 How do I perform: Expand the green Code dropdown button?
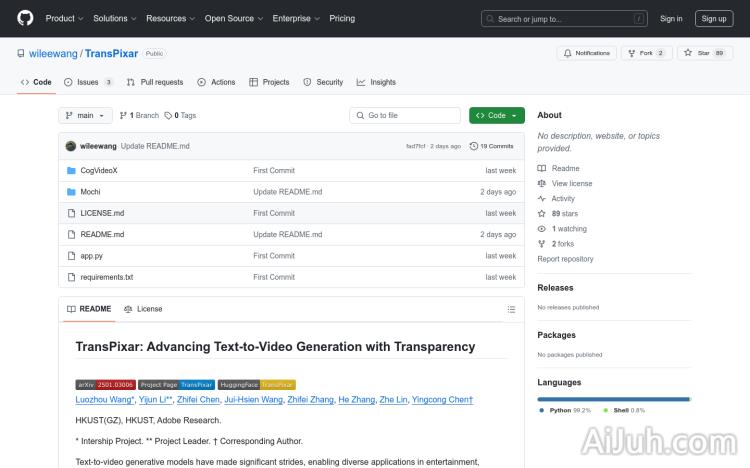[x=496, y=116]
